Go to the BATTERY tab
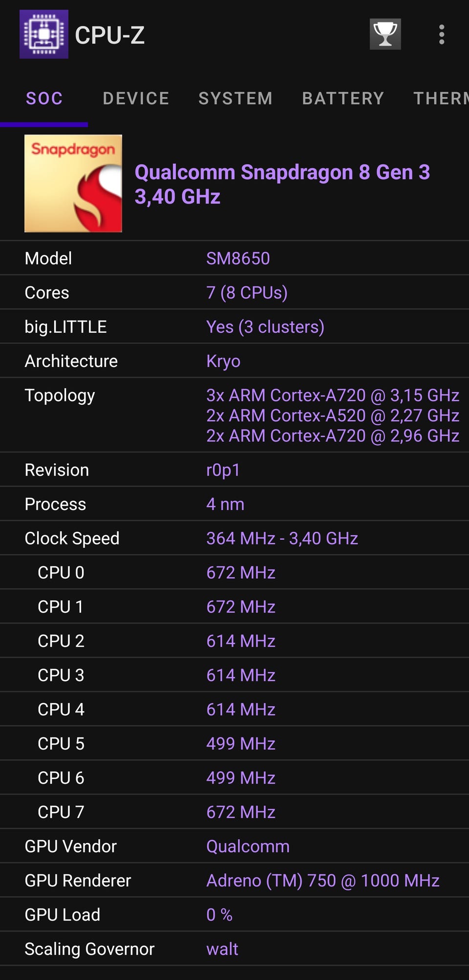Screen dimensions: 469x980 coord(343,98)
